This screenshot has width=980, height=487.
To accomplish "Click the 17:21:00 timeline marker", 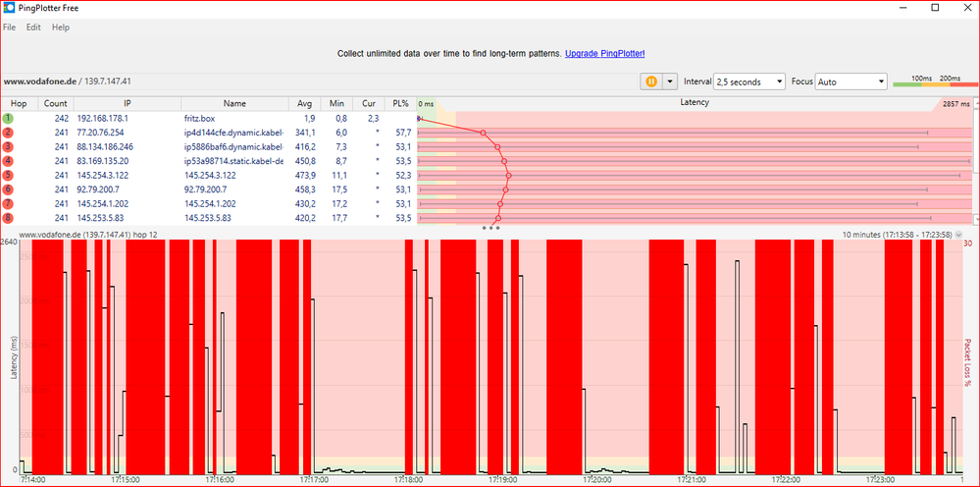I will pos(692,480).
